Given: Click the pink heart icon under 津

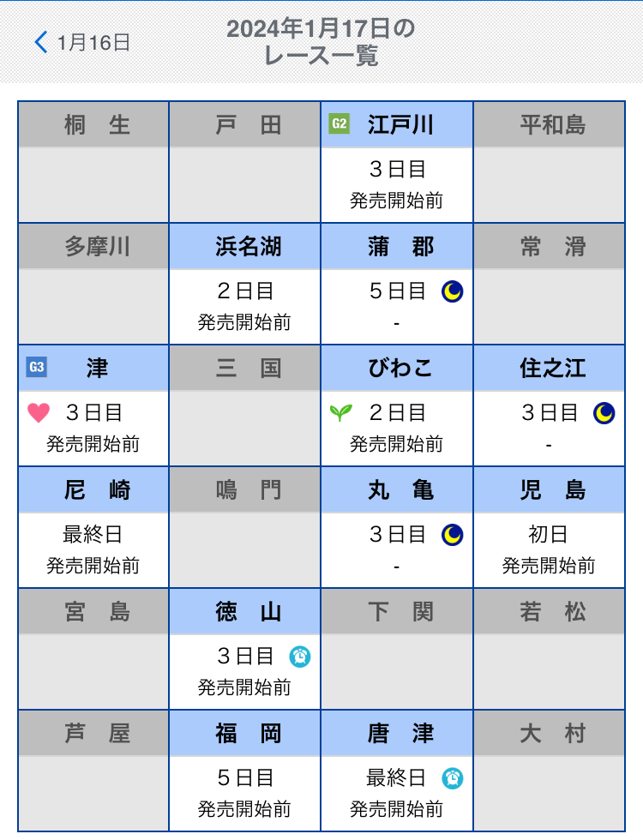Looking at the screenshot, I should pyautogui.click(x=39, y=413).
